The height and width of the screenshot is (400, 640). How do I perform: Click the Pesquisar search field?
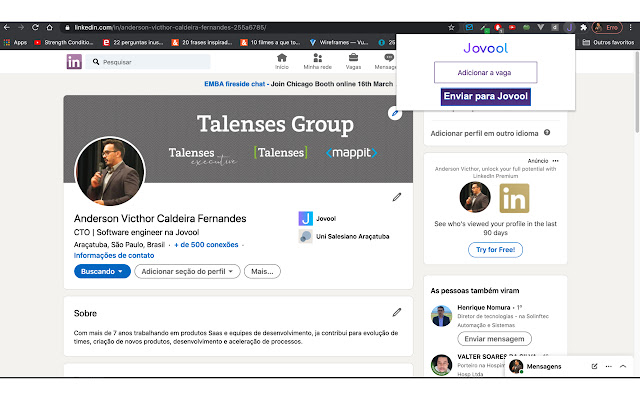coord(148,62)
